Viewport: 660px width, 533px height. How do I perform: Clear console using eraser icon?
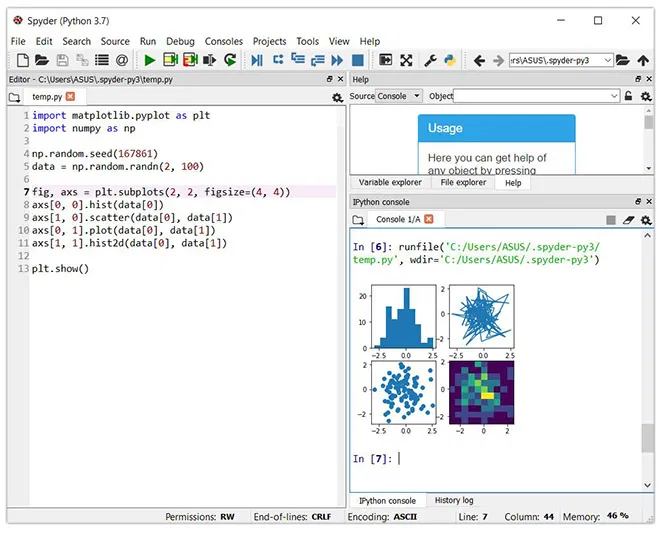(x=628, y=220)
